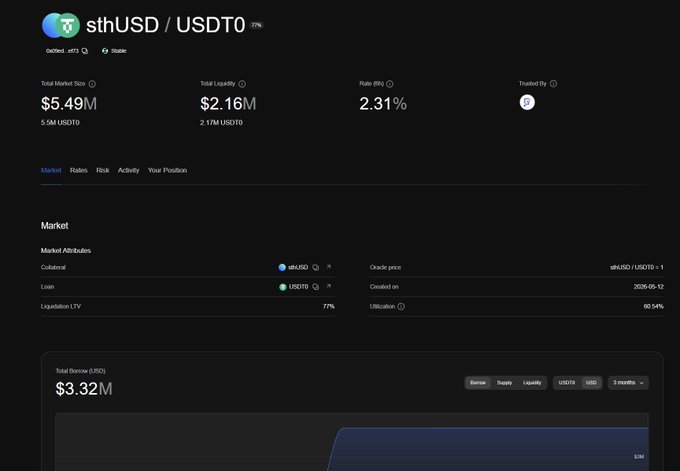680x471 pixels.
Task: Select Supply chart view
Action: [504, 383]
